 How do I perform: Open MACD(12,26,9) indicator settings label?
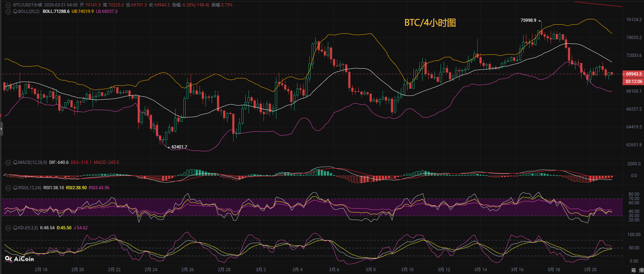33,162
